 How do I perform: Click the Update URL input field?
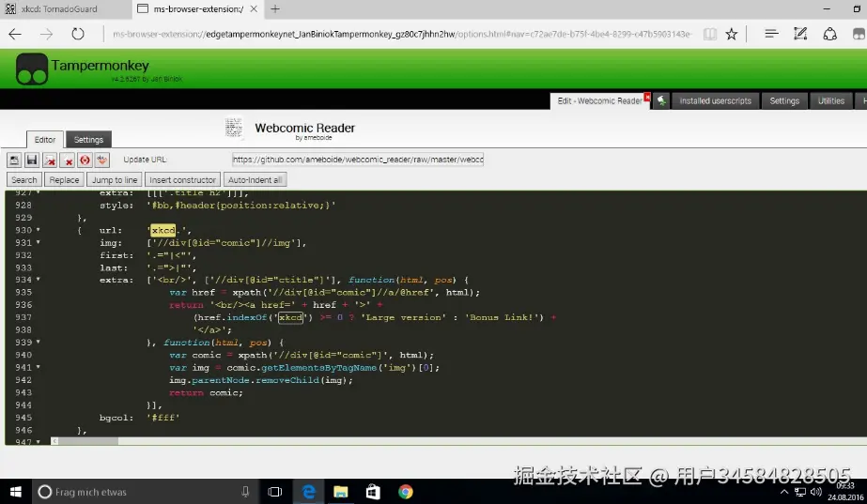tap(358, 160)
